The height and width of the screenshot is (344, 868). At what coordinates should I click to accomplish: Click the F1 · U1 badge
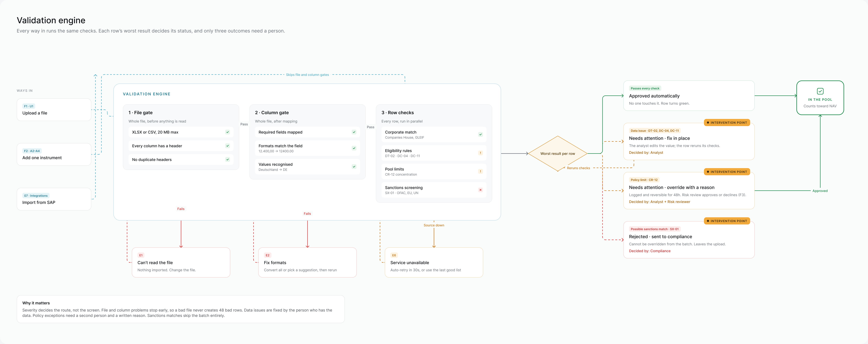[x=29, y=106]
